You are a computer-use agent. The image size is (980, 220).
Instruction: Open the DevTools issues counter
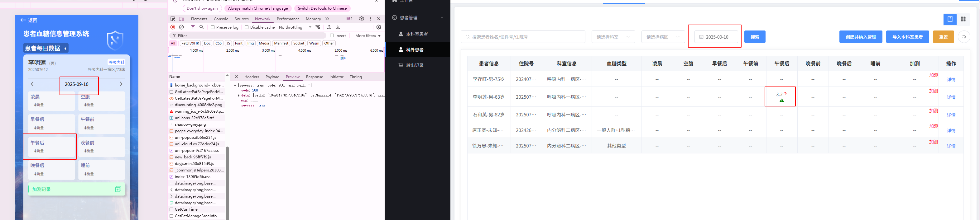point(349,19)
